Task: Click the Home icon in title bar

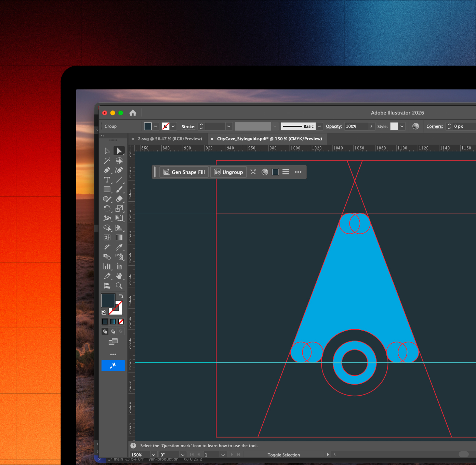Action: [x=133, y=112]
